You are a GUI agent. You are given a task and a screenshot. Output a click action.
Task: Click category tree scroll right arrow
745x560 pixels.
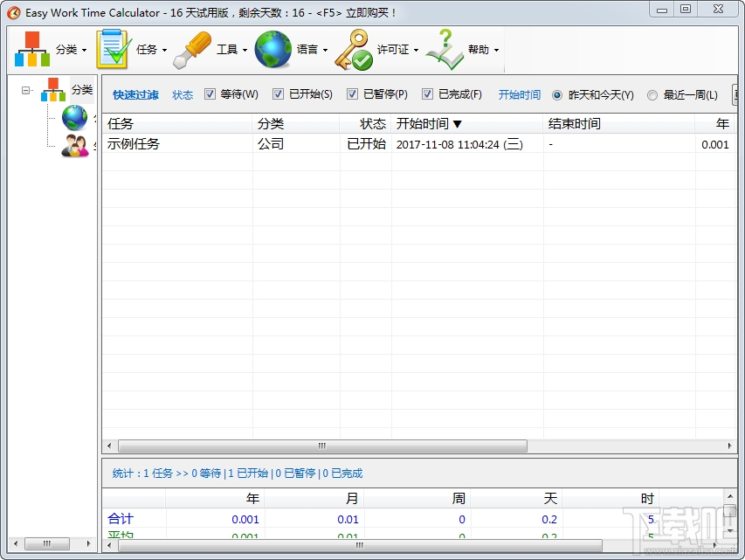point(88,543)
